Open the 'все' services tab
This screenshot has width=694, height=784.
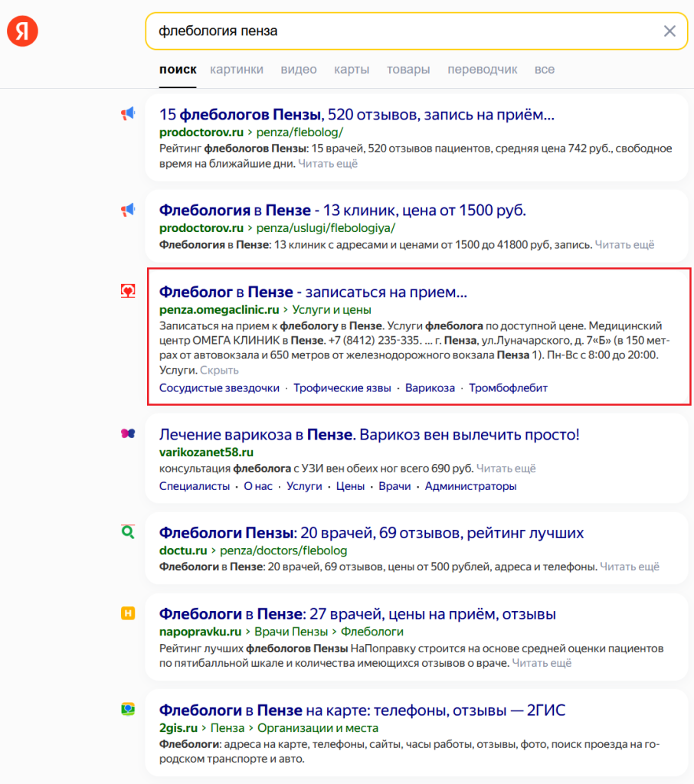pos(545,70)
